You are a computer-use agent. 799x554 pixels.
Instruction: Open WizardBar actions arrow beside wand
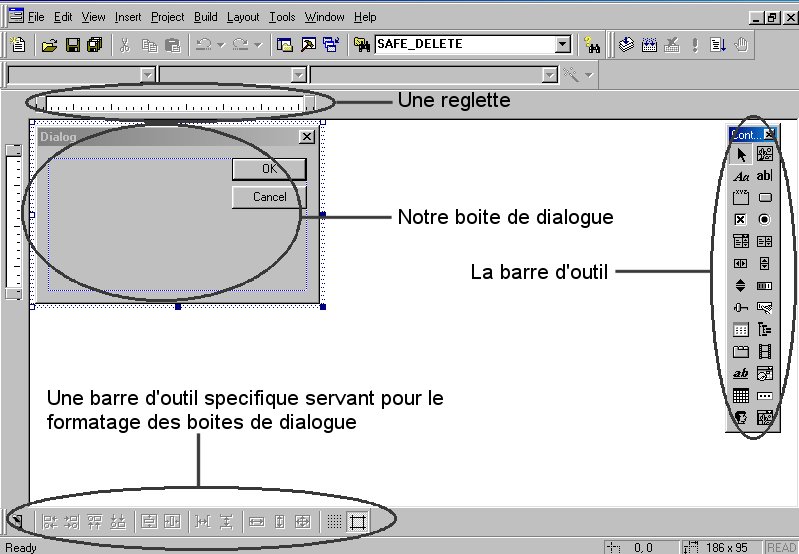point(589,75)
